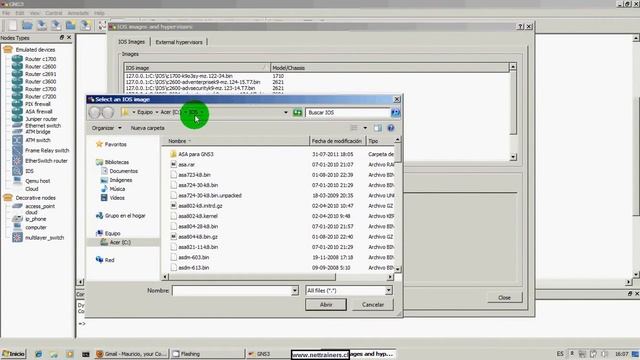The height and width of the screenshot is (360, 640).
Task: Choose the Frame Relay switch node icon
Action: (17, 150)
